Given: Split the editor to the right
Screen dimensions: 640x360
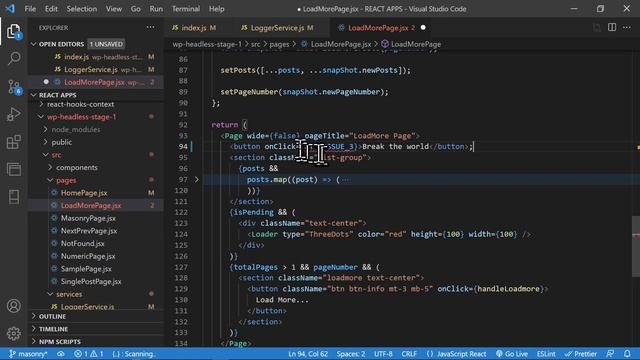Looking at the screenshot, I should pos(611,27).
